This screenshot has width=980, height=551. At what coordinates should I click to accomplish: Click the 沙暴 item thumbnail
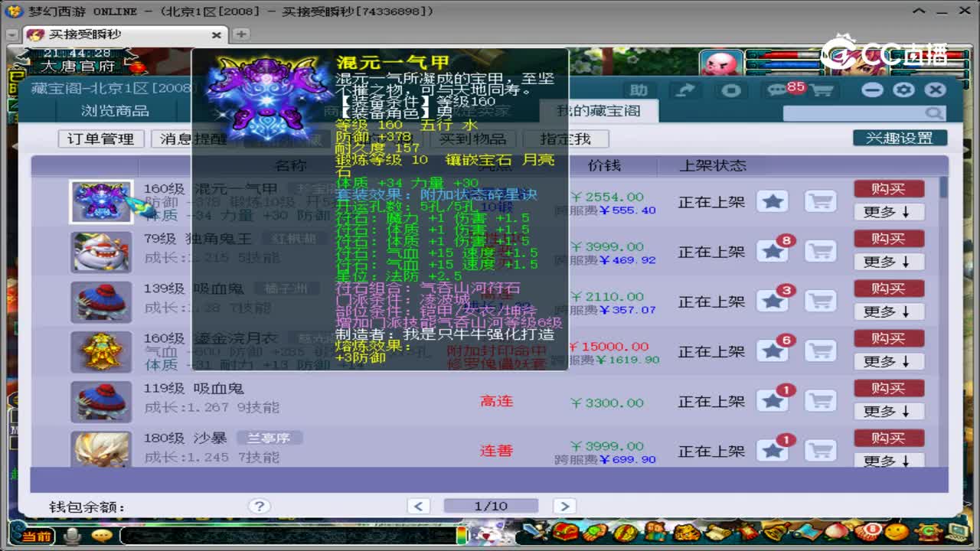(x=101, y=449)
